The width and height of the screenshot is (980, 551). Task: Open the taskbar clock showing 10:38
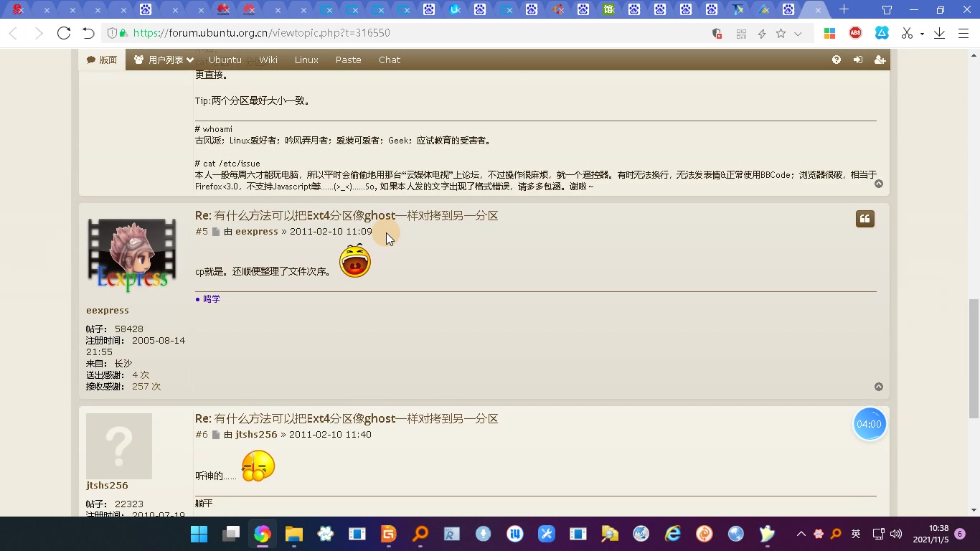[x=930, y=534]
